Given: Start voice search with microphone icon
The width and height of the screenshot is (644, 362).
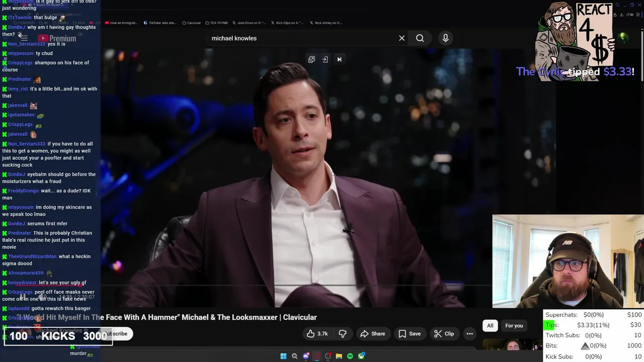Looking at the screenshot, I should (445, 38).
